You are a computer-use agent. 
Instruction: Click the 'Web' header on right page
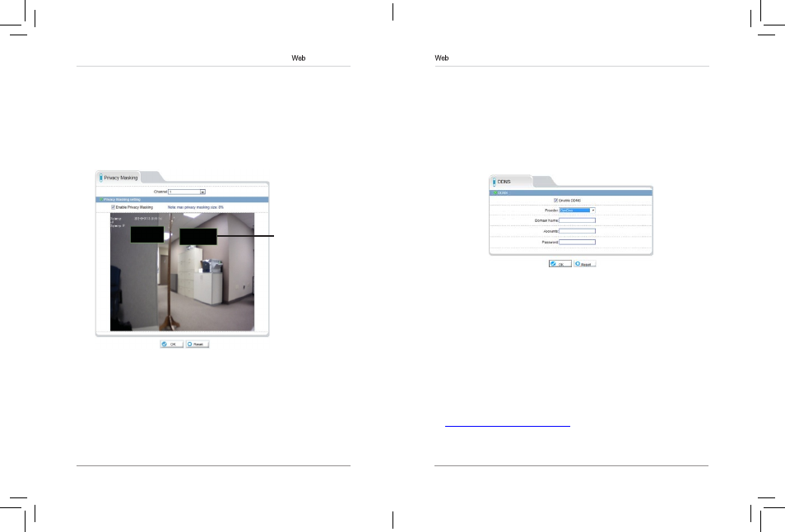pos(442,58)
